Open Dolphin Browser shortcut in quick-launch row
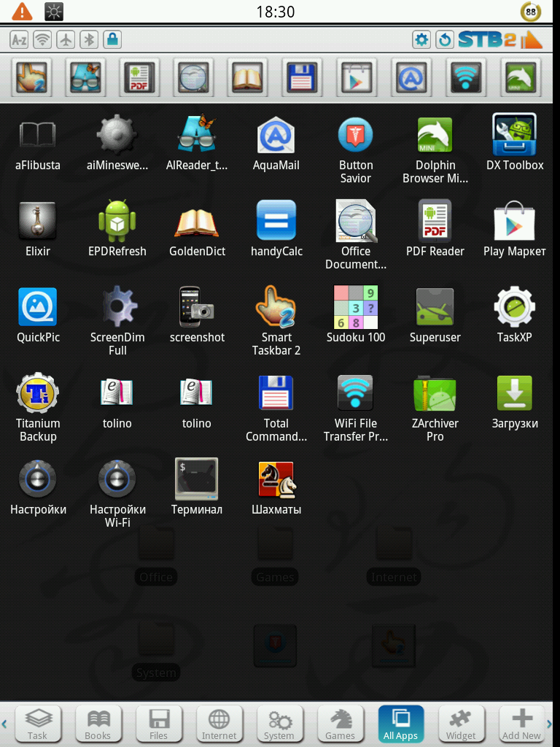 (x=521, y=77)
